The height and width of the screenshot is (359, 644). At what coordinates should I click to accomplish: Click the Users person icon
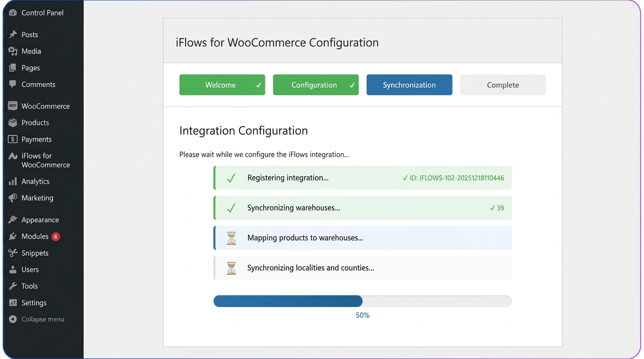(13, 270)
